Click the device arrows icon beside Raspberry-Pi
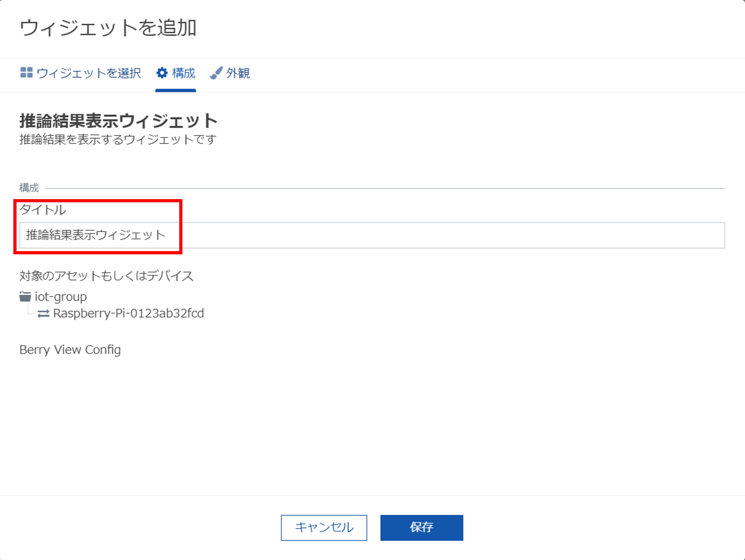 coord(43,314)
